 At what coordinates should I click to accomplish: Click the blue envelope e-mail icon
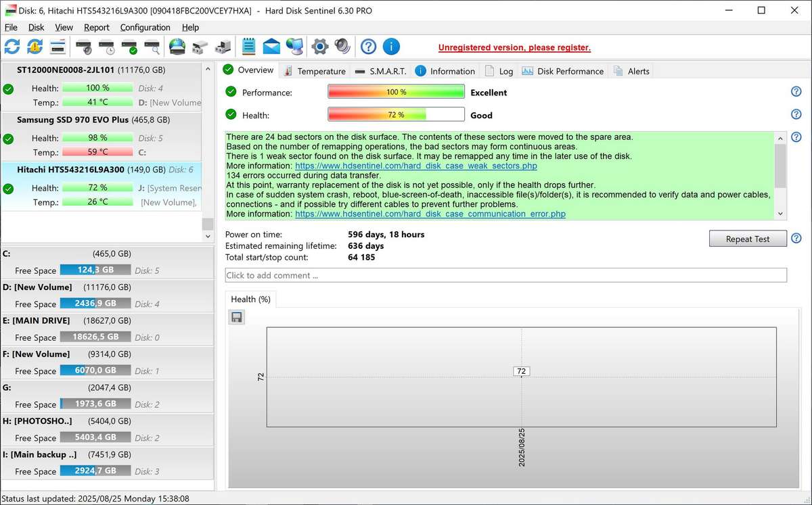pyautogui.click(x=271, y=47)
